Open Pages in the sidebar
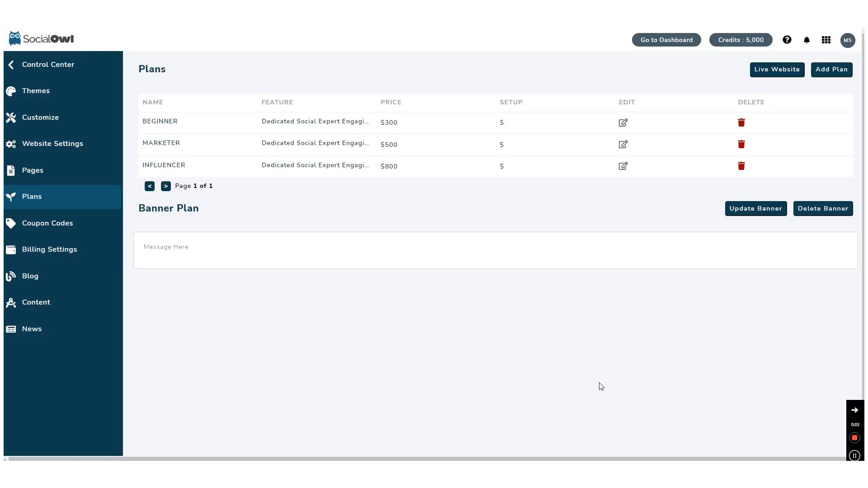 click(62, 170)
